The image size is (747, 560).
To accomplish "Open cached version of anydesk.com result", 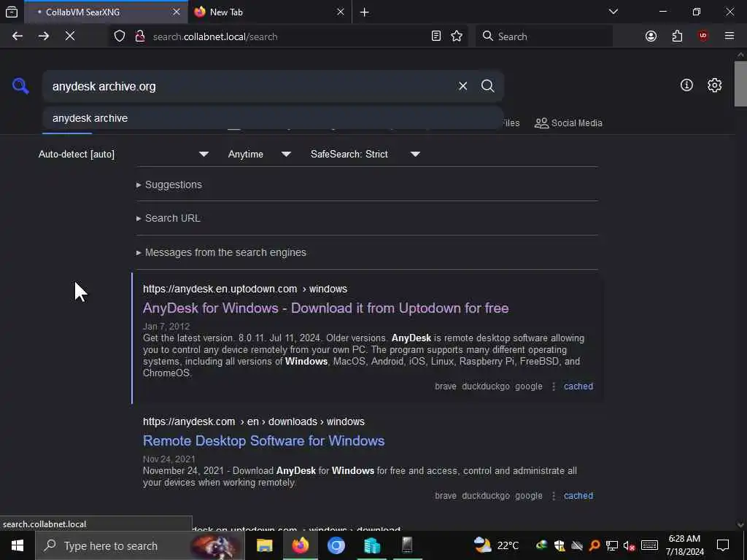I will point(578,496).
